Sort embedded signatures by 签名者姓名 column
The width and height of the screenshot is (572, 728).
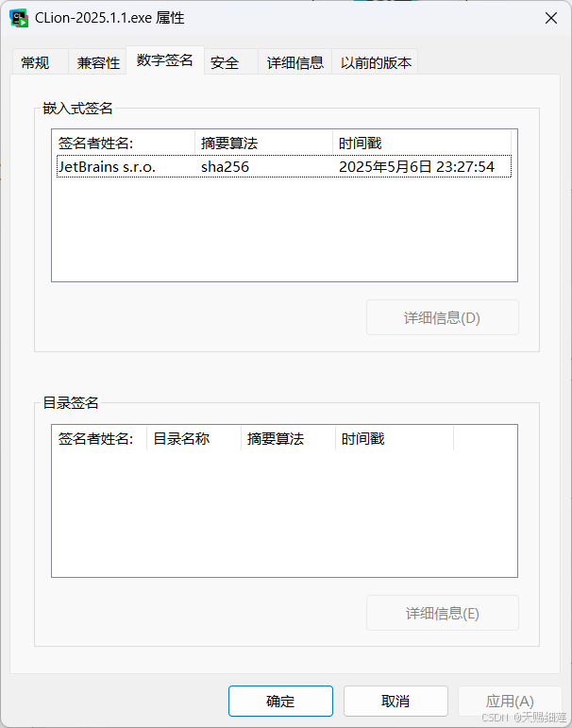pos(123,143)
